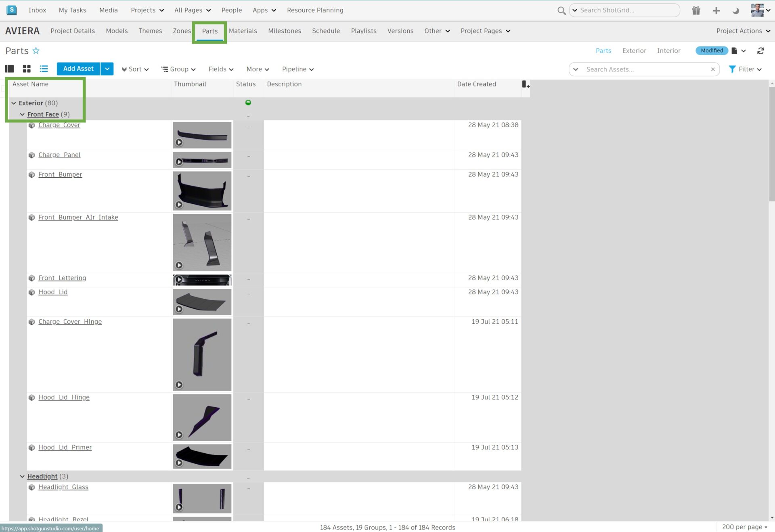Viewport: 775px width, 532px height.
Task: Collapse the Exterior (80) group
Action: (14, 103)
